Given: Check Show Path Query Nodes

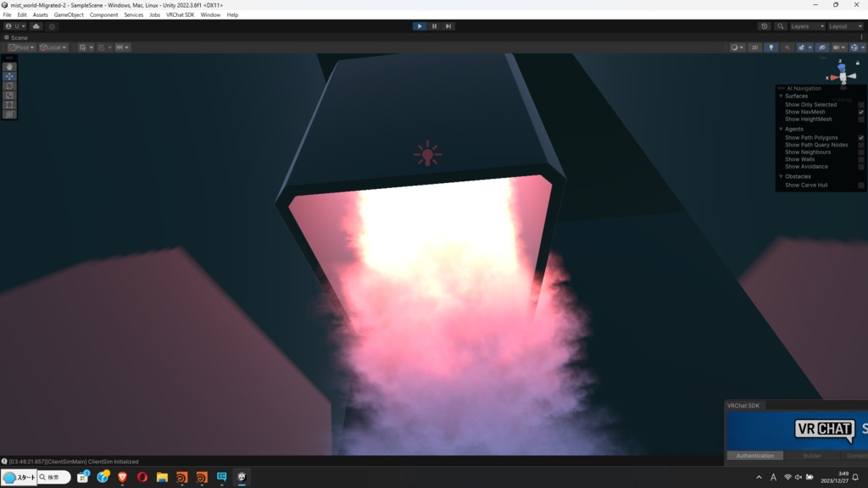Looking at the screenshot, I should [x=861, y=145].
